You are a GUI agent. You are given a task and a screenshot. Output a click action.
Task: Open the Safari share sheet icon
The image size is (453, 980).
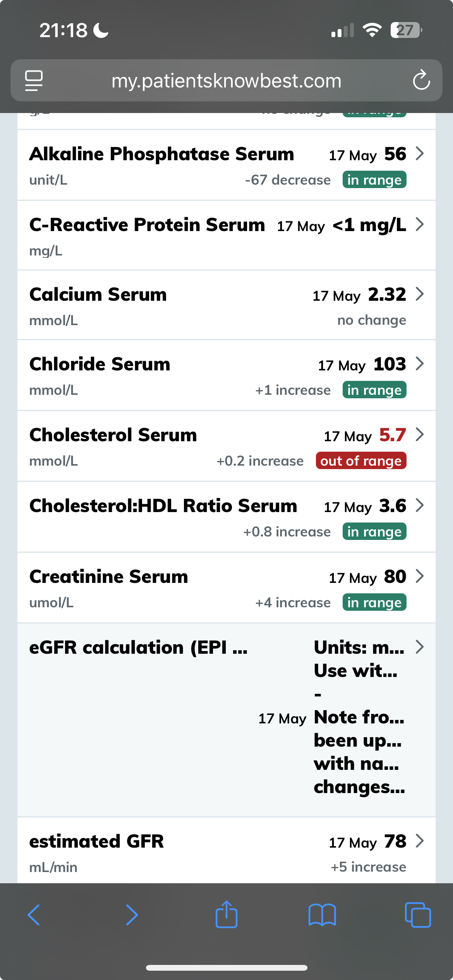[226, 914]
